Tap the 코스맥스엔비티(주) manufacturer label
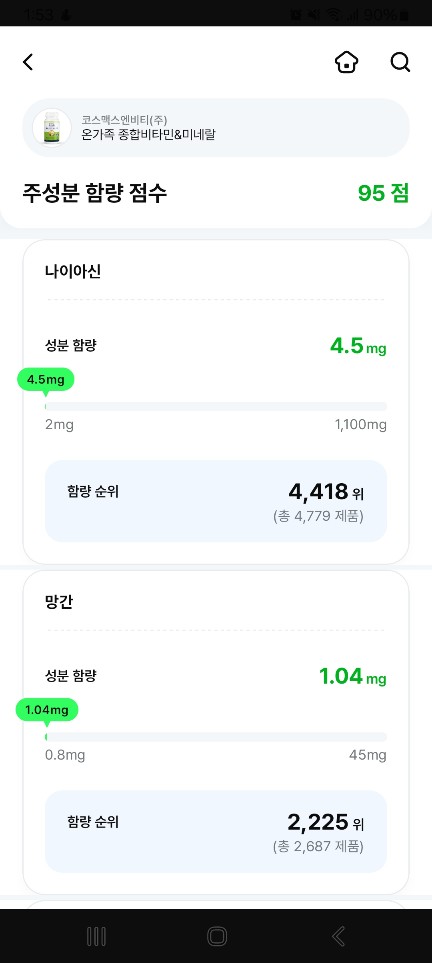The image size is (432, 963). click(x=124, y=120)
